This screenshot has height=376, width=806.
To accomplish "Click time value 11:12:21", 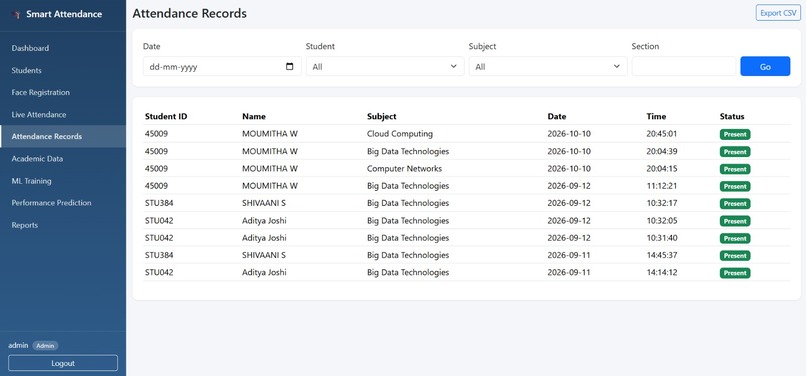I will tap(662, 186).
